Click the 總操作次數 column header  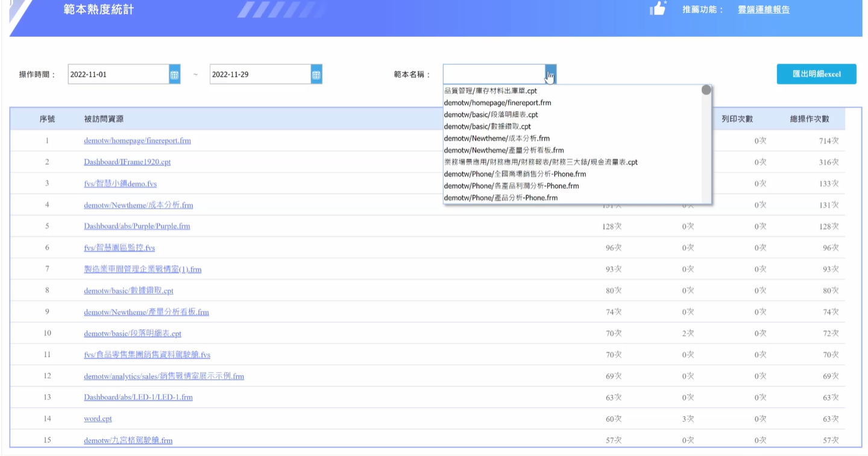pos(810,119)
